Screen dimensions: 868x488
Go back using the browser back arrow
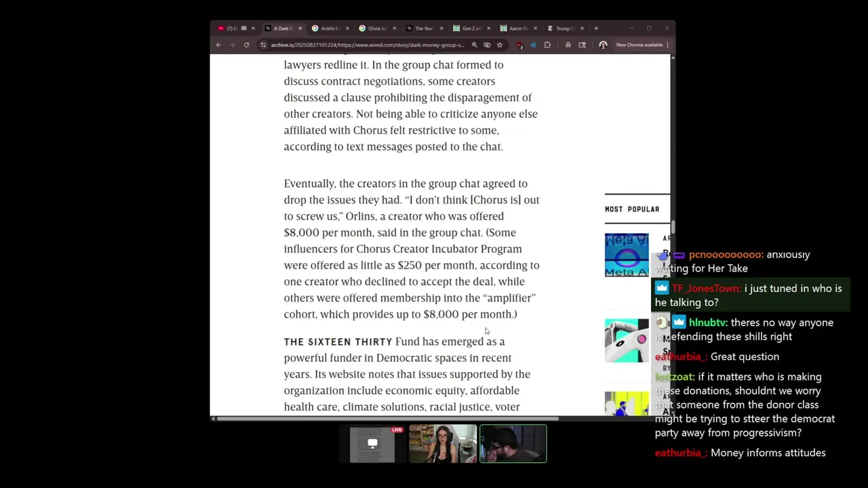coord(218,45)
